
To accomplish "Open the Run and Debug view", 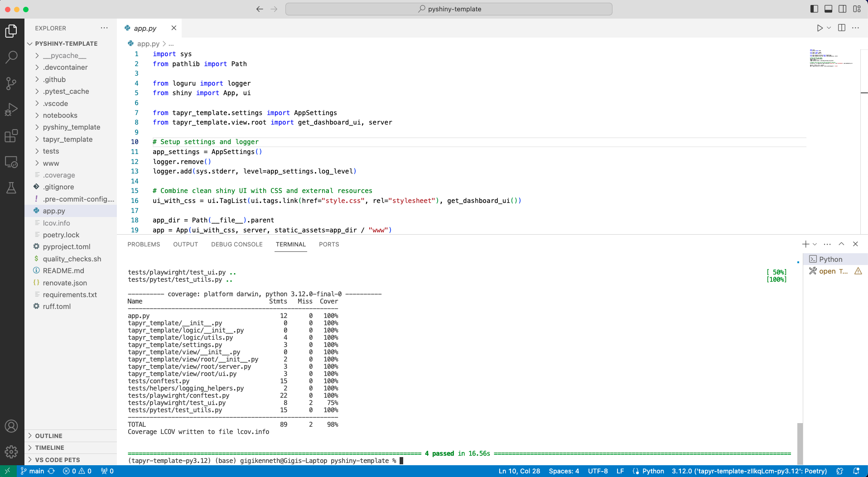I will tap(11, 110).
